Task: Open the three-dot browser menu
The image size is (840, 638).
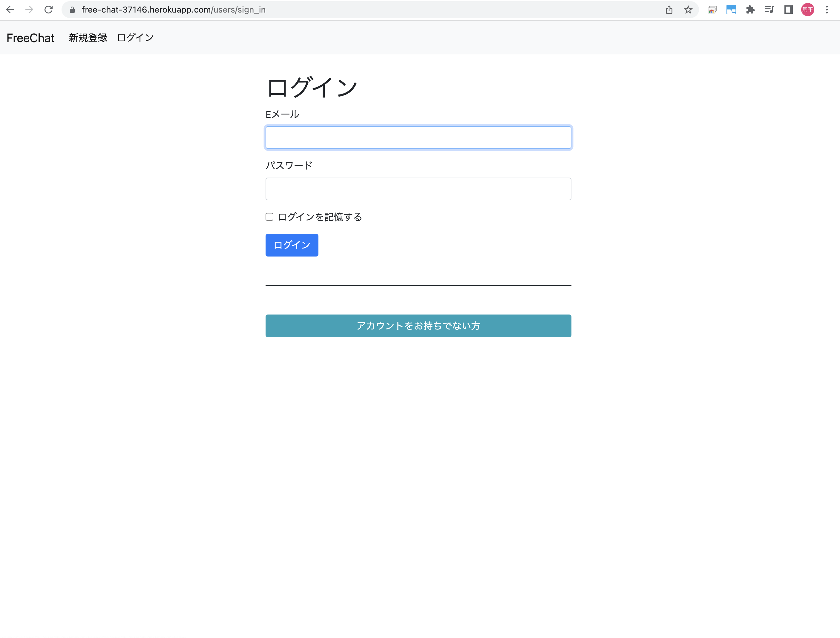Action: (x=827, y=10)
